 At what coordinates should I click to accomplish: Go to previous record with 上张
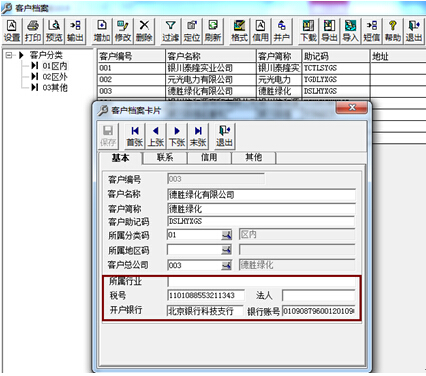coord(156,136)
